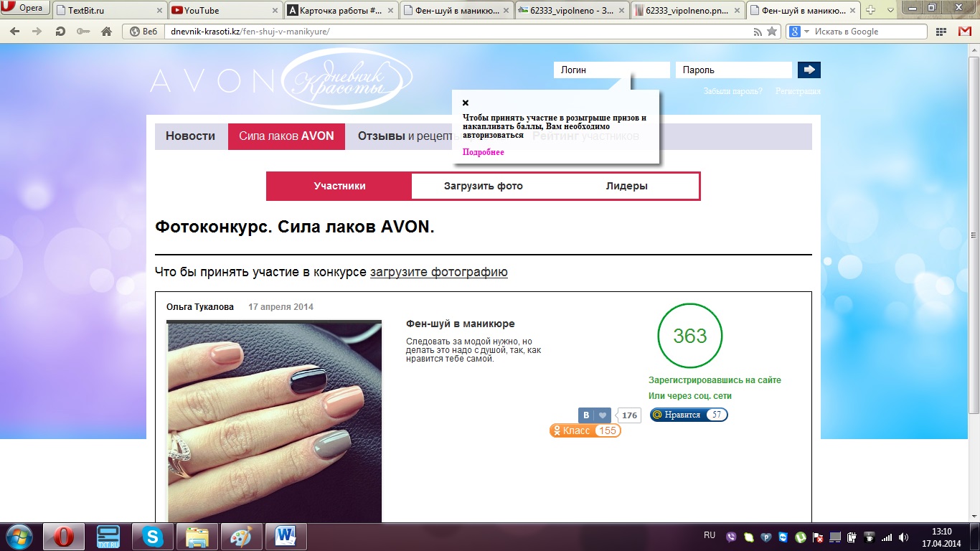Open TeamViewer tray icon
The image size is (980, 551).
tap(783, 537)
